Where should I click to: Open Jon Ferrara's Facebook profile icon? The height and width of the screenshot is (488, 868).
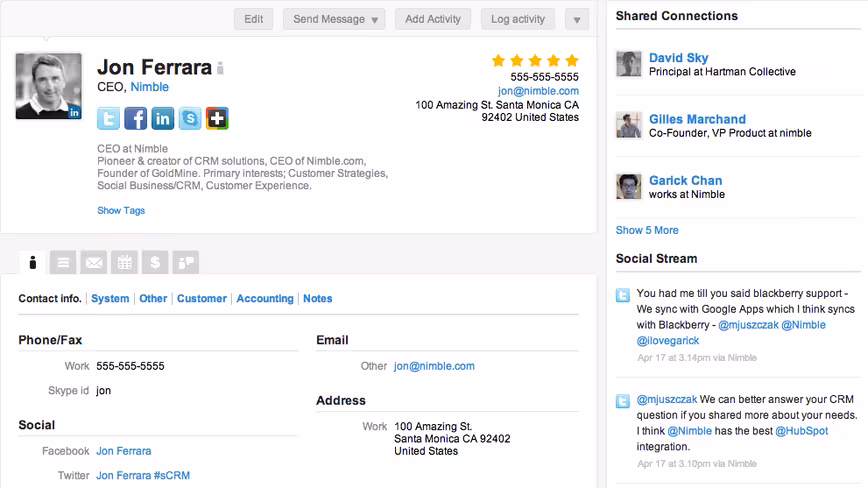click(136, 118)
